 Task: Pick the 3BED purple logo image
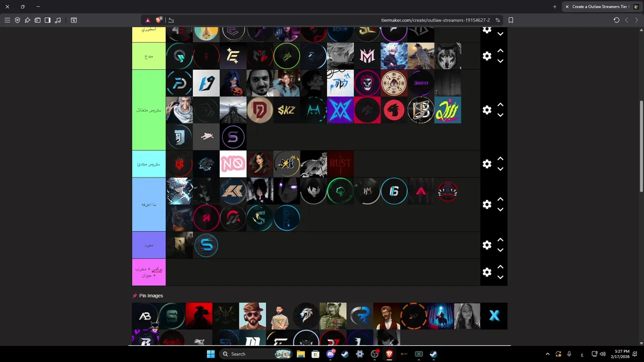(421, 83)
